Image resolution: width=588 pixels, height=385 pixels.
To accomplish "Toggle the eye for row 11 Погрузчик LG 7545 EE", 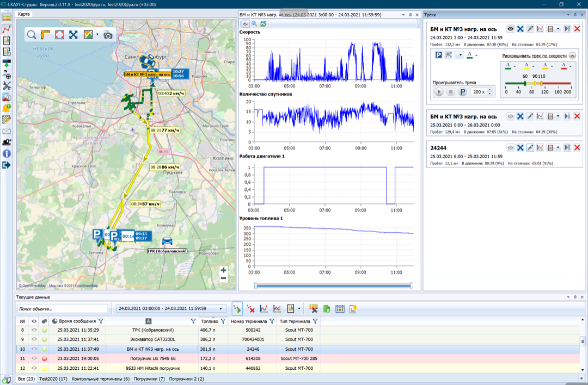I will [34, 358].
